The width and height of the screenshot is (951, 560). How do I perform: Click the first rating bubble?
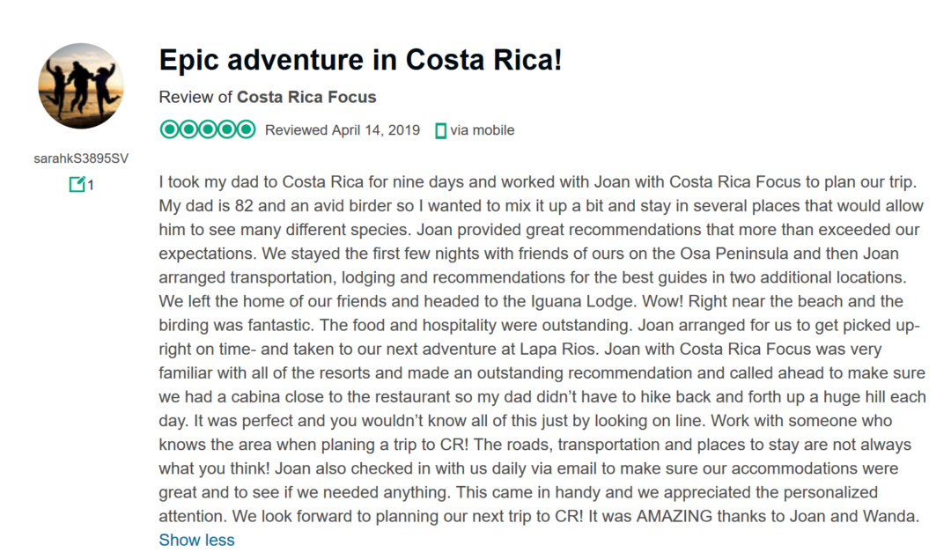tap(168, 129)
